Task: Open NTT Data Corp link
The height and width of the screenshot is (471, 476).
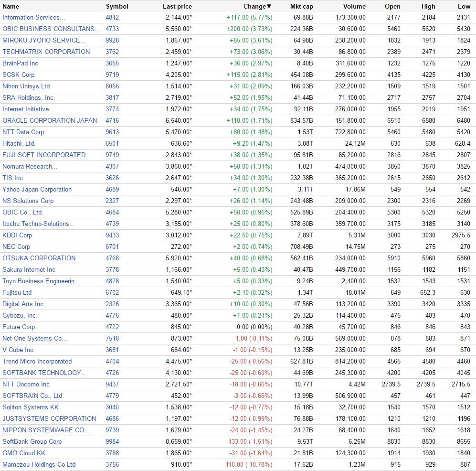Action: (23, 132)
